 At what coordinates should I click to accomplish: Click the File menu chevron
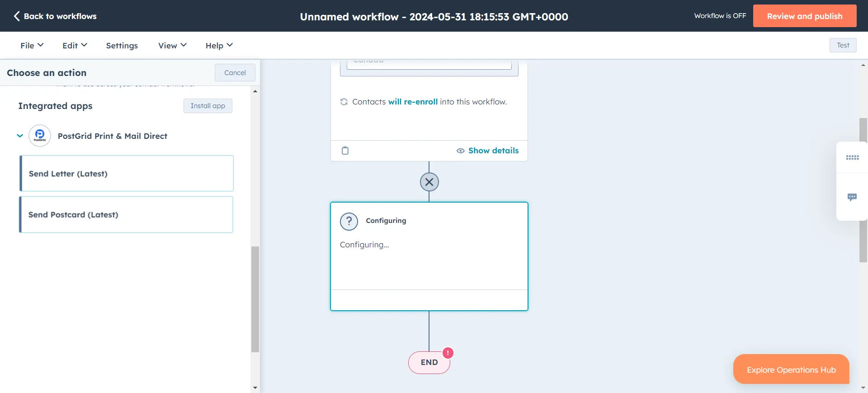(x=41, y=45)
